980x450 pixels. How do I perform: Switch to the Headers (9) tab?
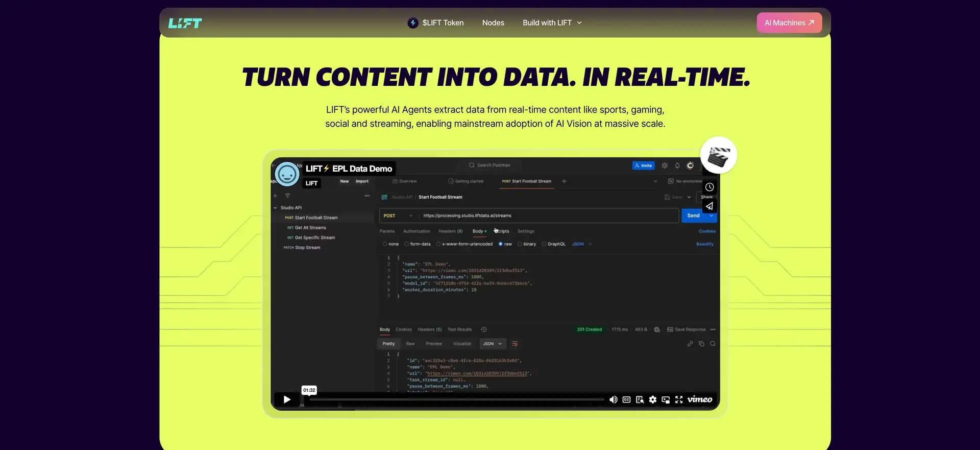pos(451,231)
